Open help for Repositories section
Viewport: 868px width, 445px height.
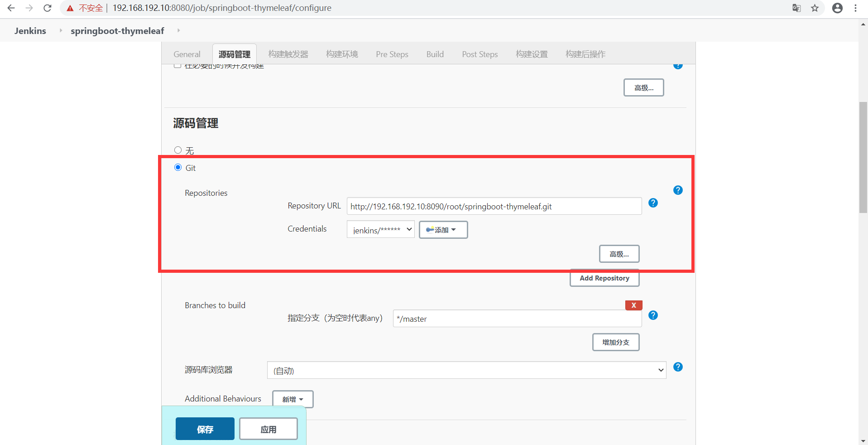click(678, 190)
